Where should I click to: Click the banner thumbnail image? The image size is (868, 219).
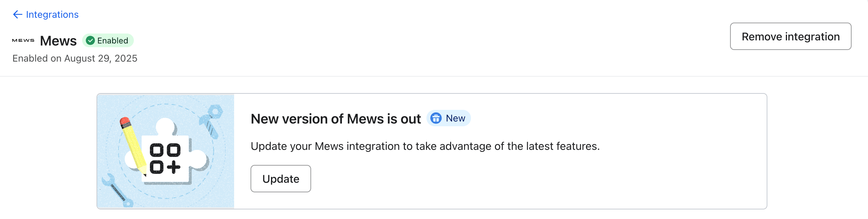165,151
